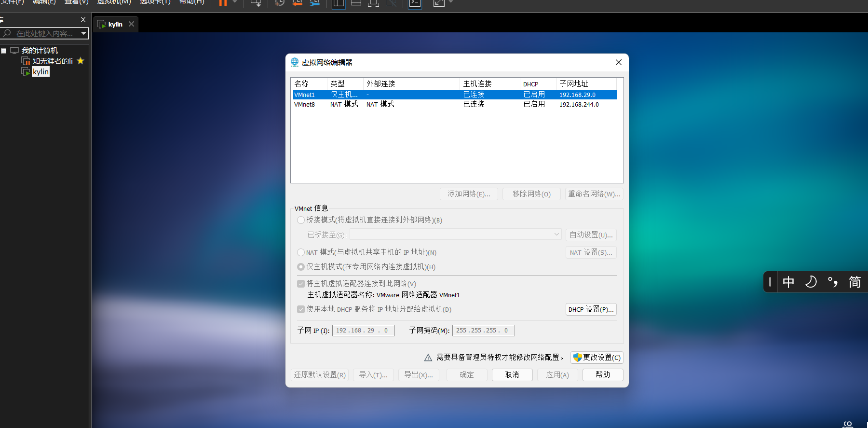
Task: Close the kylin tab
Action: click(131, 24)
